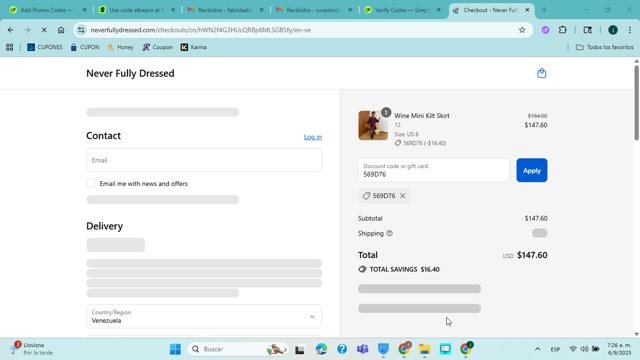Screen dimensions: 640x360
Task: Click the browser forward arrow
Action: tap(27, 30)
